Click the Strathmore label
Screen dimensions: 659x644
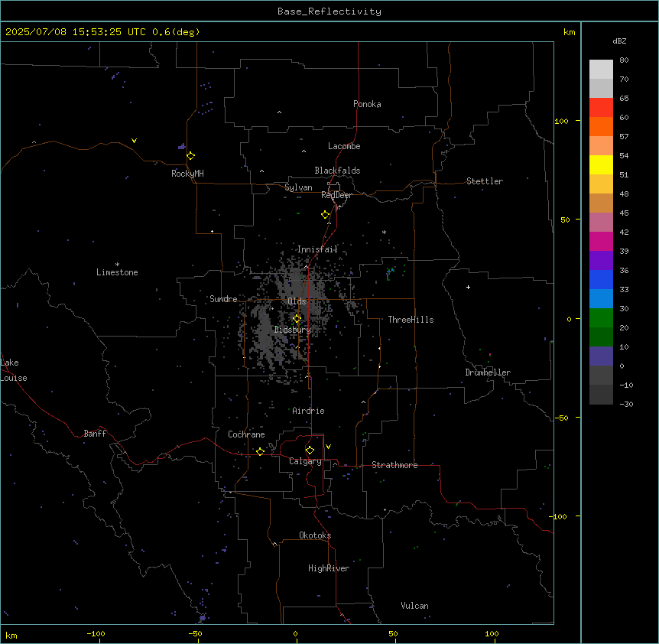pyautogui.click(x=394, y=465)
